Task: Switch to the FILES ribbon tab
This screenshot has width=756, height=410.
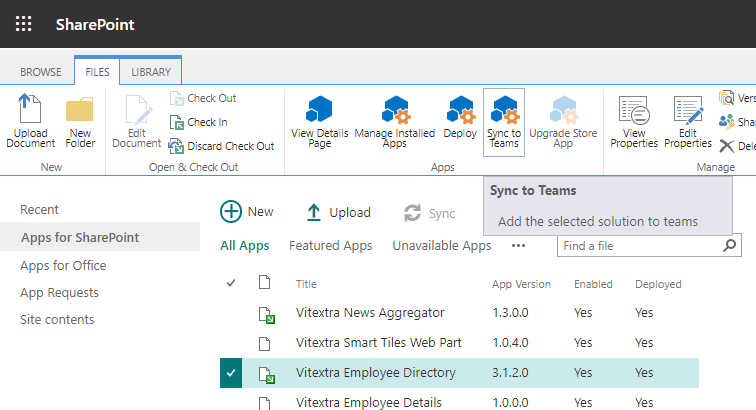Action: coord(97,72)
